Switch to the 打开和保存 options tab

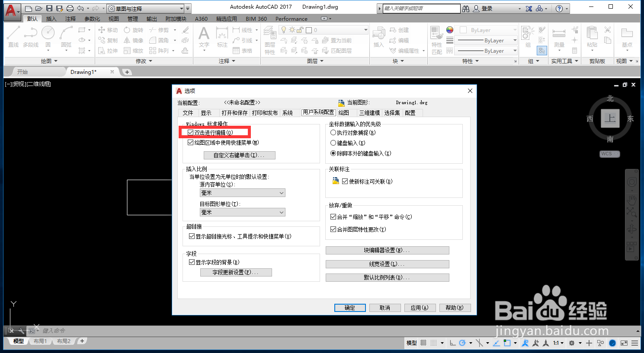pyautogui.click(x=234, y=113)
